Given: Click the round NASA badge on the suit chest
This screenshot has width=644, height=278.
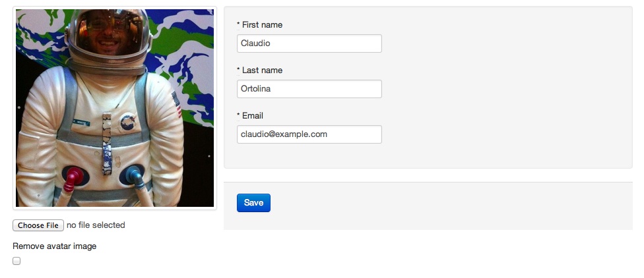Looking at the screenshot, I should point(127,122).
